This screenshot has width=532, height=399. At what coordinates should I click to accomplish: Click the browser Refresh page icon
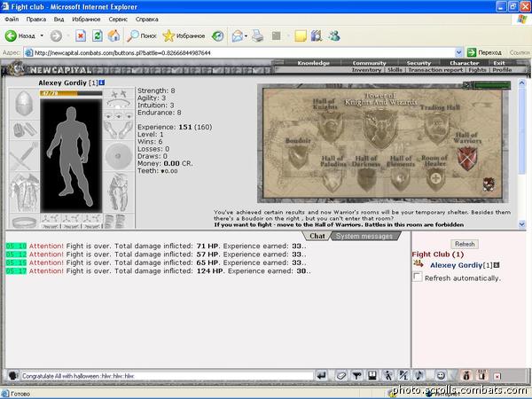click(x=98, y=35)
